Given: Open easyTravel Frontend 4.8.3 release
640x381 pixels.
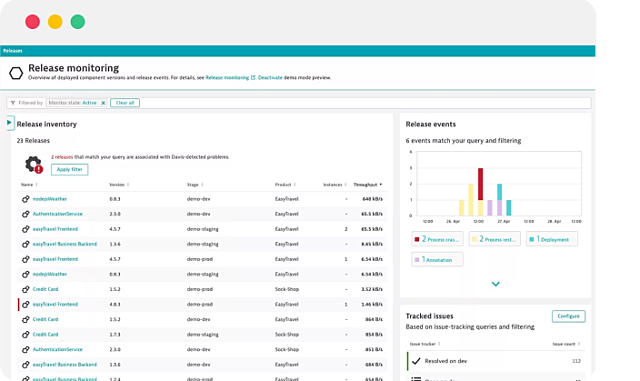Looking at the screenshot, I should [x=55, y=304].
